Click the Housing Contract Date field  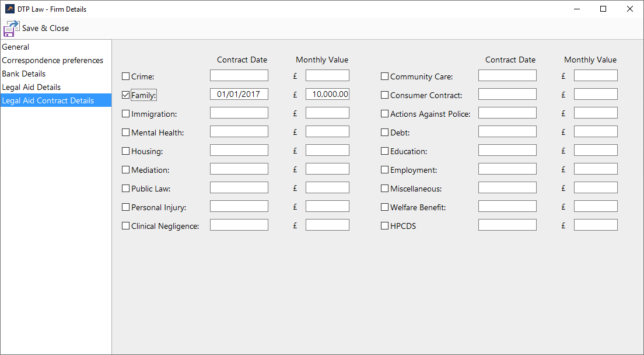pos(239,151)
